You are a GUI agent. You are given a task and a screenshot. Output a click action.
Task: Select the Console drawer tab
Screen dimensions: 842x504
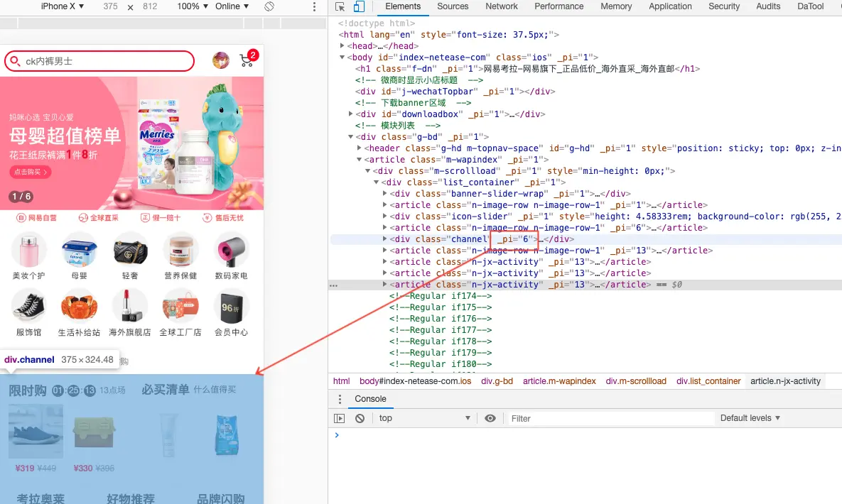click(370, 399)
